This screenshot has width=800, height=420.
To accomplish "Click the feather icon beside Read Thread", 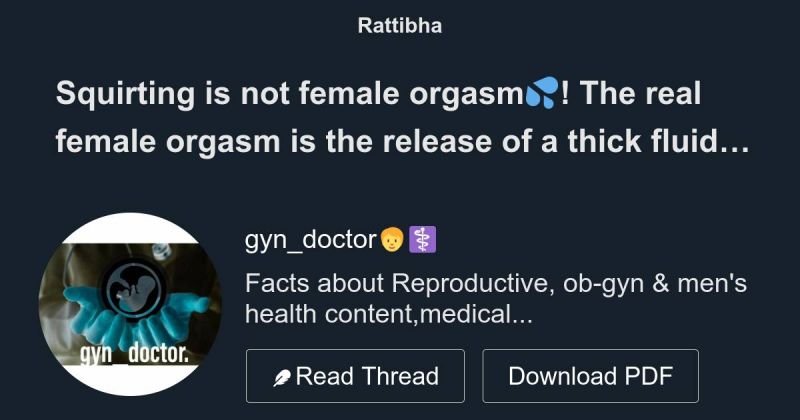I will point(282,378).
